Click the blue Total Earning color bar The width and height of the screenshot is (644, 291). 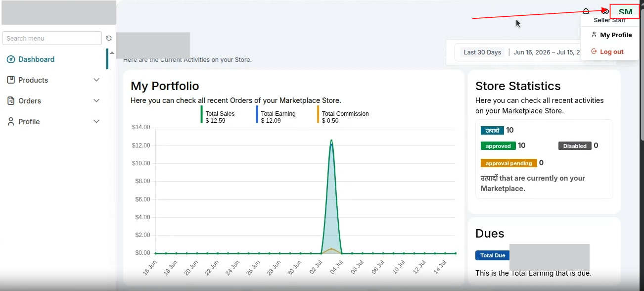pyautogui.click(x=257, y=114)
